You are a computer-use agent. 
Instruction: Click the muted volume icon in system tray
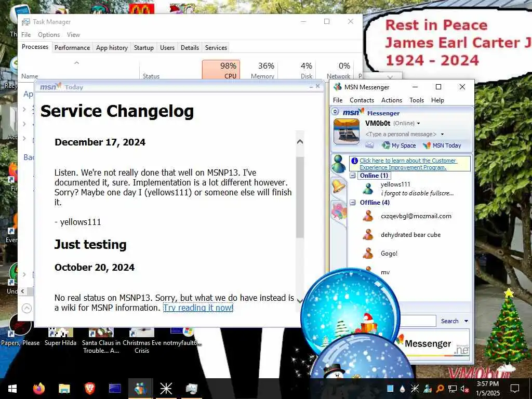point(464,389)
